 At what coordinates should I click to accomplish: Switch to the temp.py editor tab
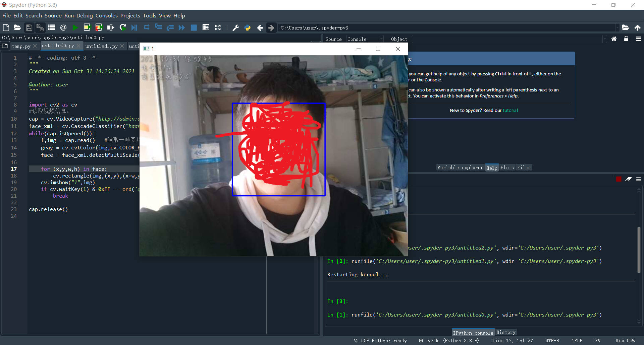click(x=21, y=46)
